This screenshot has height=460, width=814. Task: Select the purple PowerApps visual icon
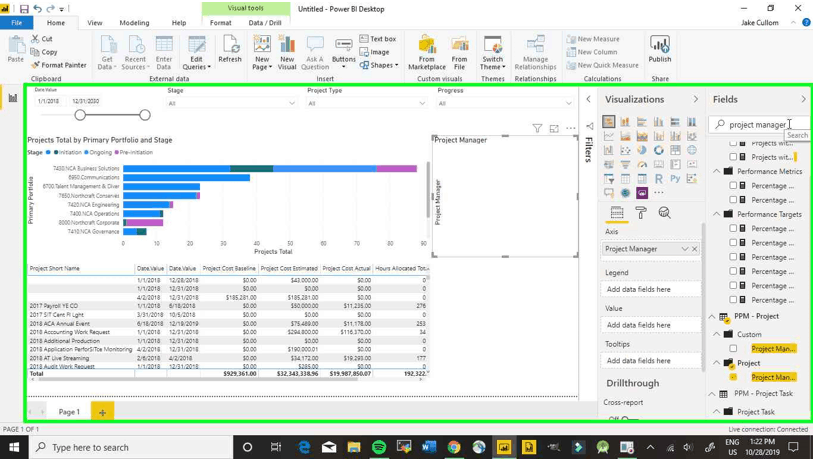642,193
